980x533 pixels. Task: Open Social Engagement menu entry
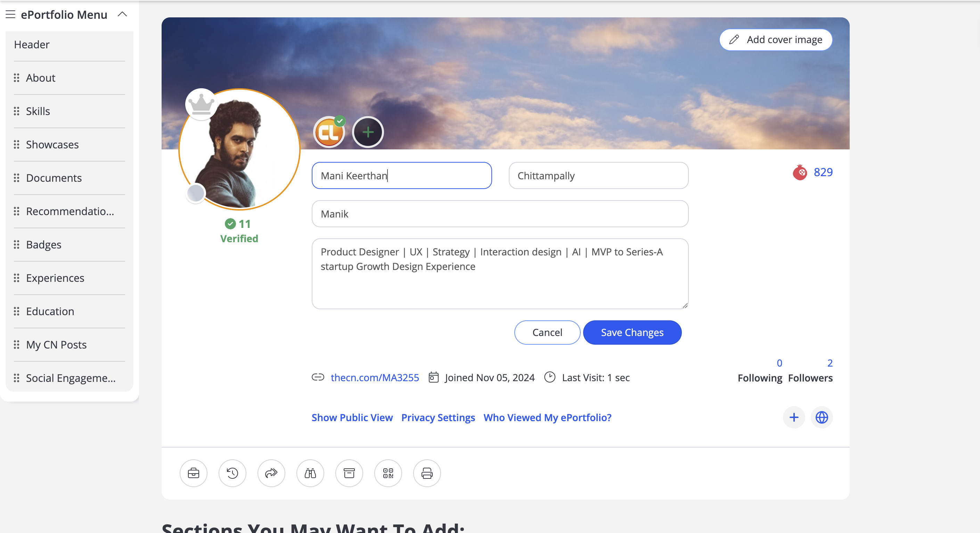click(x=71, y=378)
